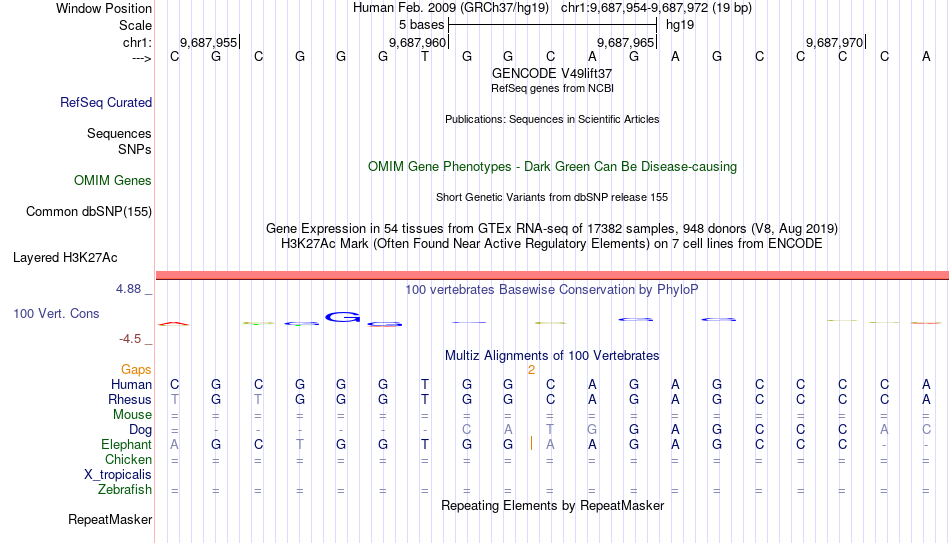950x543 pixels.
Task: Click the GTEx Gene Expression track title
Action: [x=552, y=228]
